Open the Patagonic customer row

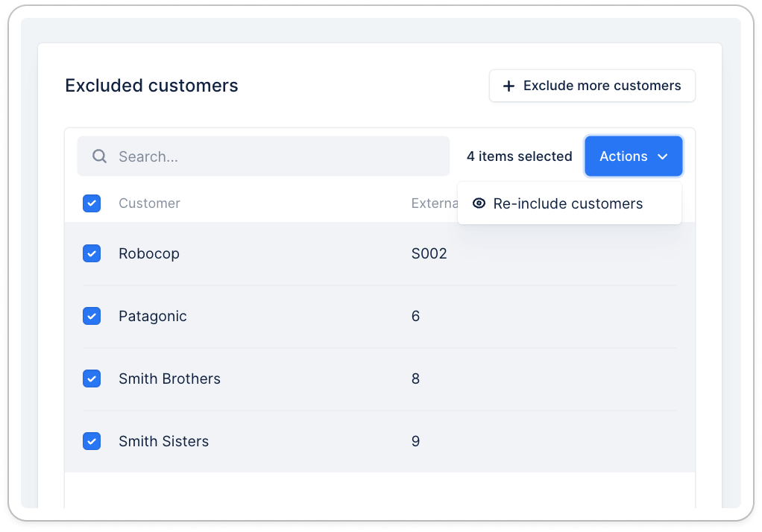(x=153, y=317)
